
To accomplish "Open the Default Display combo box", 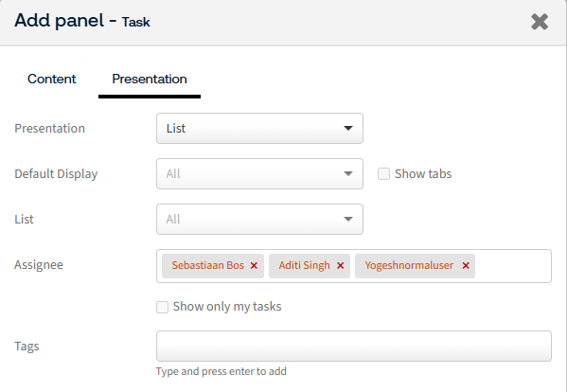I will [259, 173].
